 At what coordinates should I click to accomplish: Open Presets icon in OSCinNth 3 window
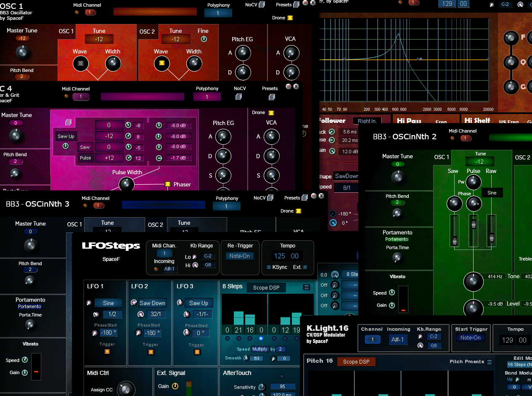click(304, 197)
